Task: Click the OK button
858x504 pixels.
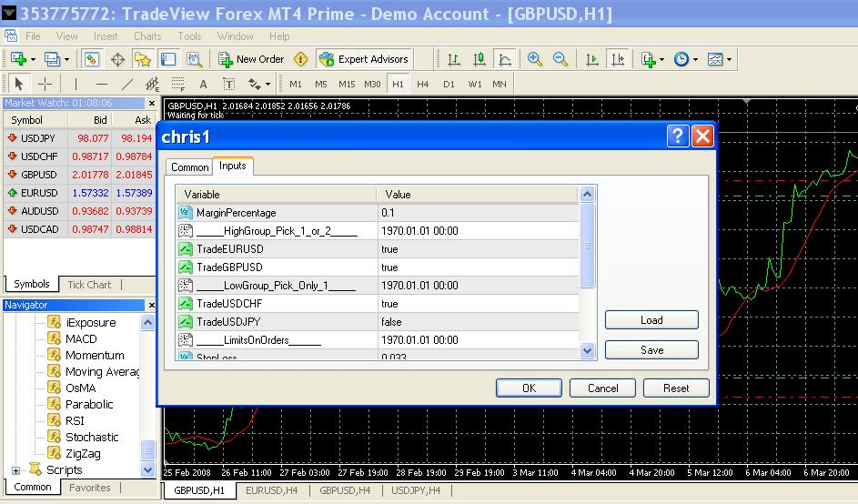Action: tap(529, 388)
